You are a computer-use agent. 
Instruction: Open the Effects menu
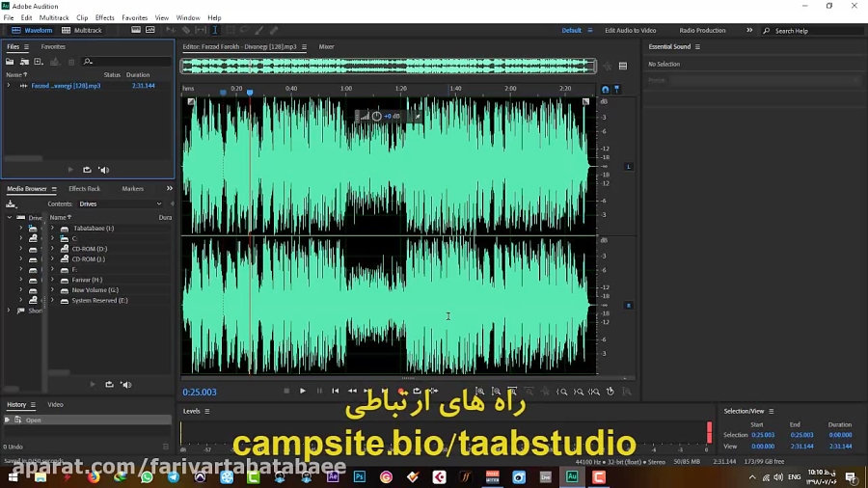pyautogui.click(x=104, y=17)
